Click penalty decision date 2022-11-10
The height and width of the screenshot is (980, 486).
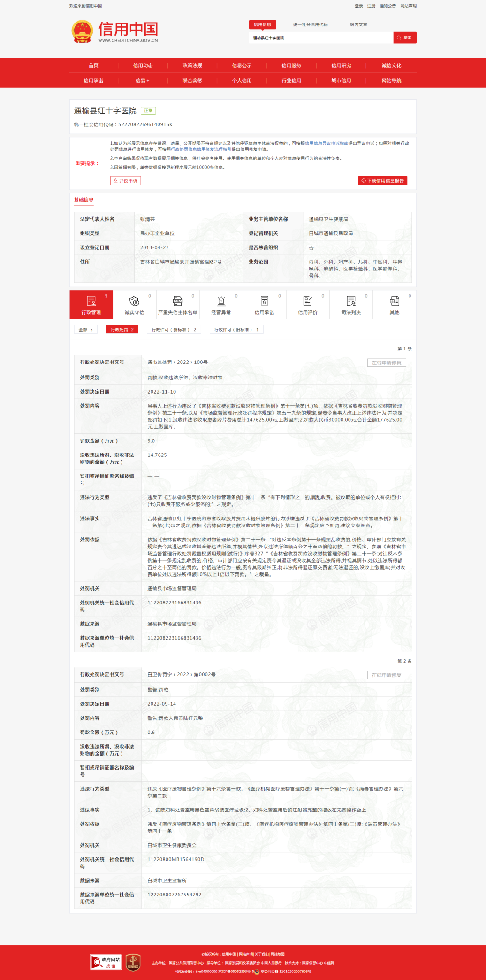click(161, 392)
